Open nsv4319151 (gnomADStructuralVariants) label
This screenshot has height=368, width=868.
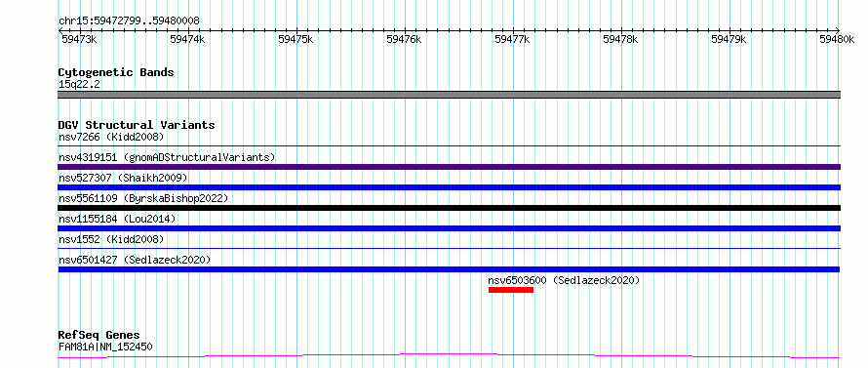click(167, 157)
